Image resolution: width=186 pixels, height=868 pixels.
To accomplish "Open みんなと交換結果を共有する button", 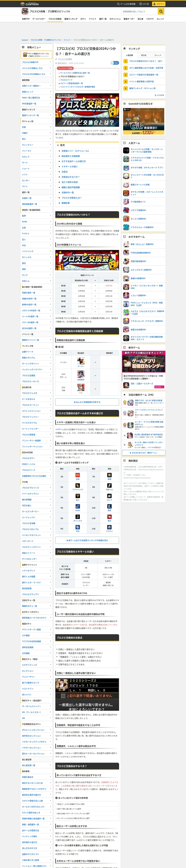I will [87, 402].
